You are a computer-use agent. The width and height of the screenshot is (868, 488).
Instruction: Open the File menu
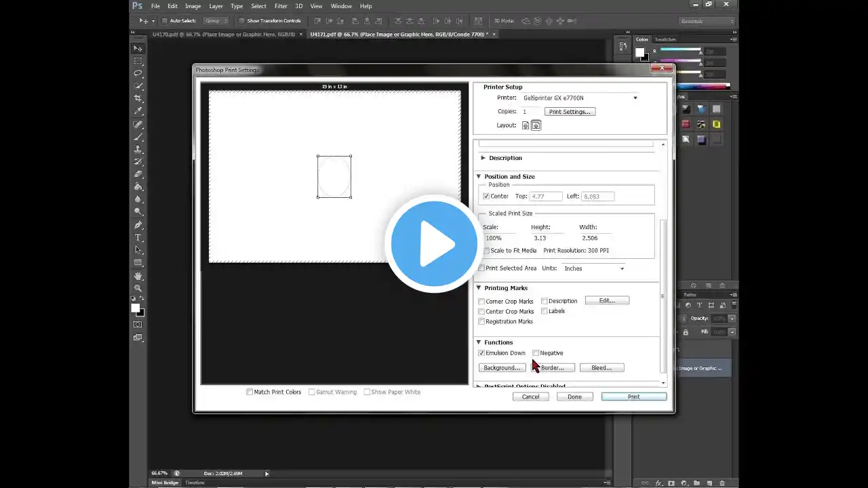click(155, 6)
